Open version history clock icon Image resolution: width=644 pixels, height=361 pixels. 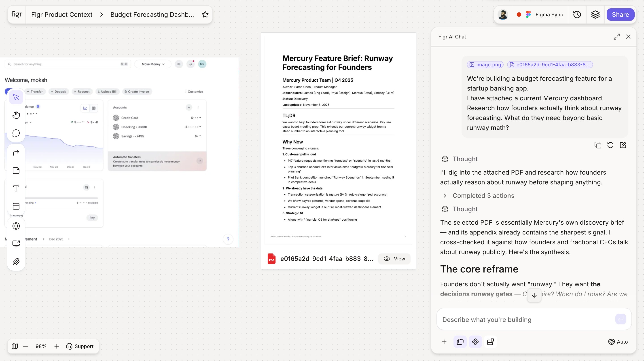577,15
